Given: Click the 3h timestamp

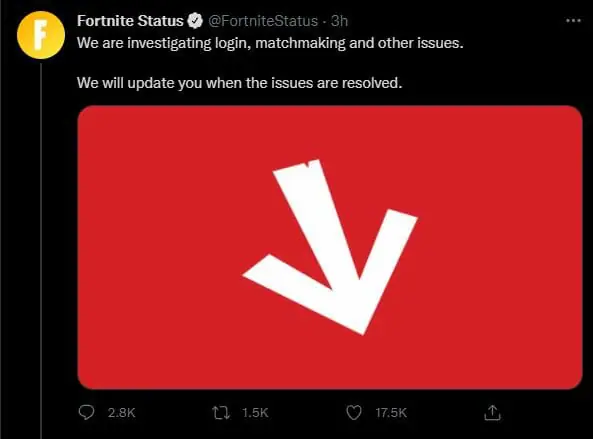Looking at the screenshot, I should coord(339,21).
